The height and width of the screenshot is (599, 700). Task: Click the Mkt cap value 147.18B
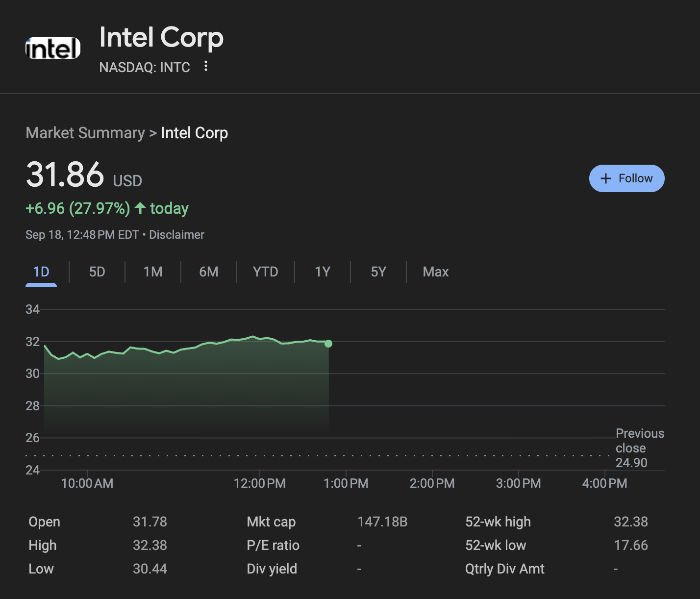click(x=382, y=522)
